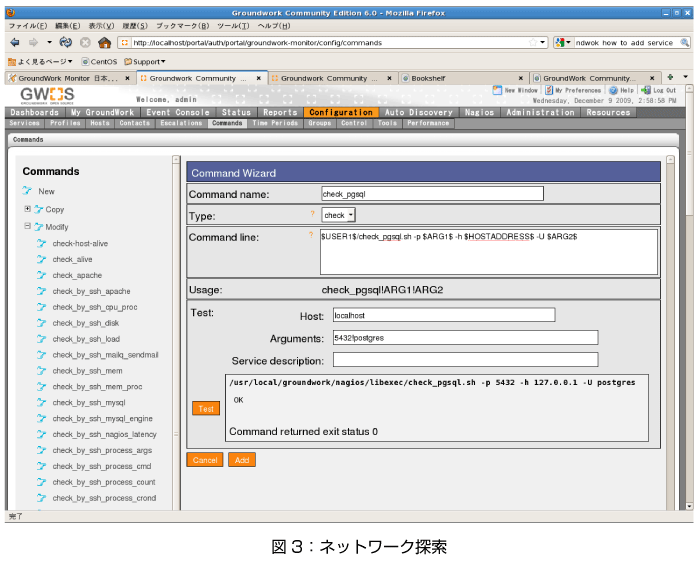This screenshot has height=571, width=700.
Task: Click the browser back arrow
Action: (15, 43)
